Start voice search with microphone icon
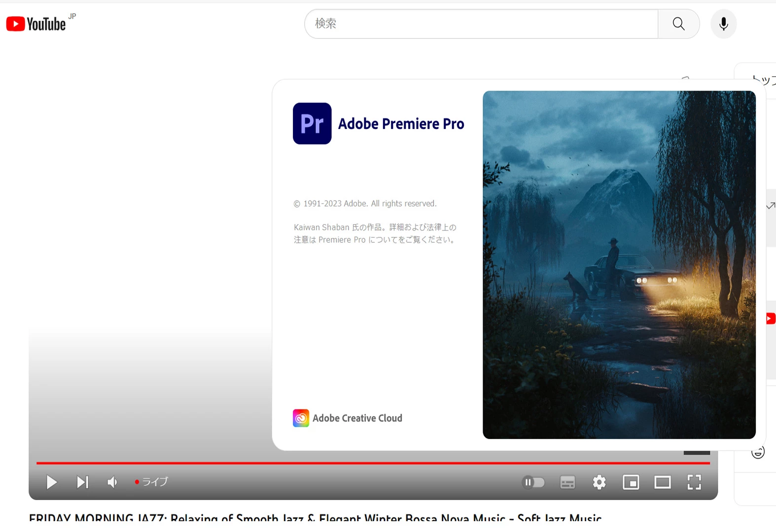The height and width of the screenshot is (532, 776). (723, 24)
